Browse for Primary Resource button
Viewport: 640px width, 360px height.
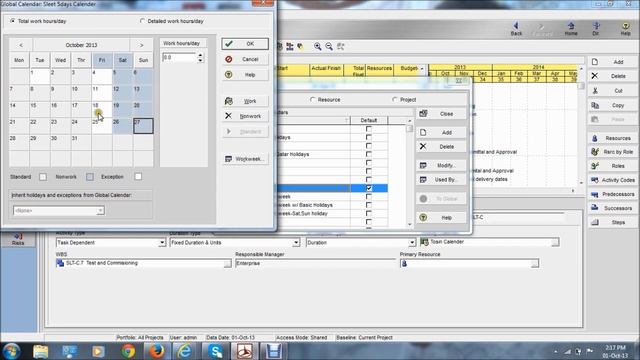[535, 264]
